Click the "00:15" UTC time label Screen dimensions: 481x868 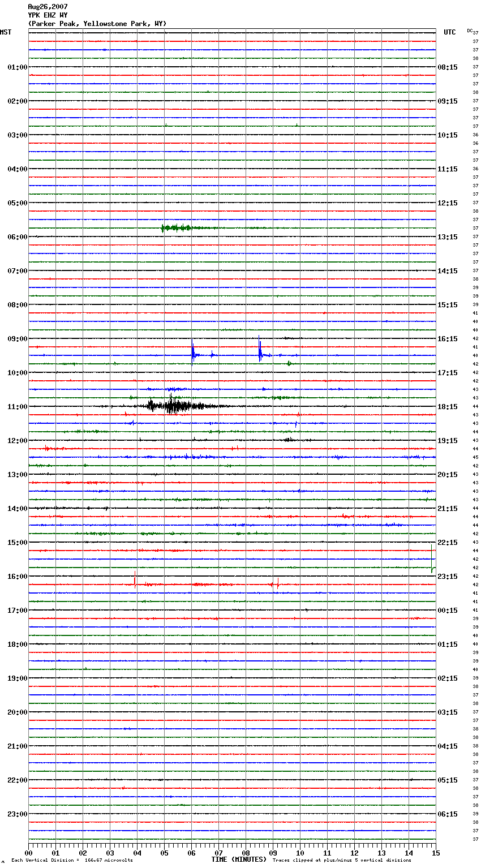click(448, 611)
